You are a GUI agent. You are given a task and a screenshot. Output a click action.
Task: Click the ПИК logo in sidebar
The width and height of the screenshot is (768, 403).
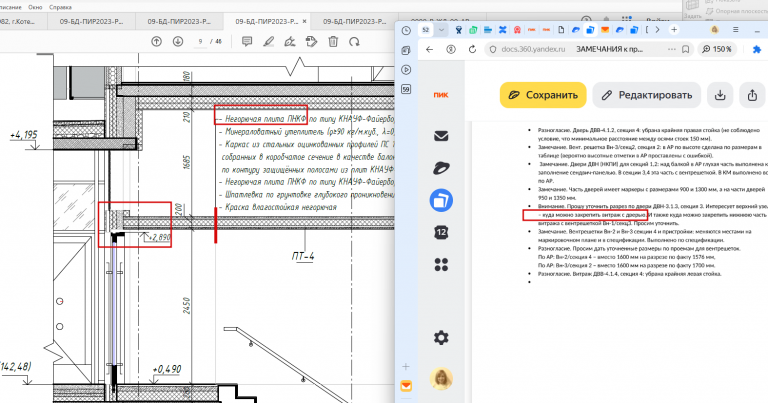point(441,95)
